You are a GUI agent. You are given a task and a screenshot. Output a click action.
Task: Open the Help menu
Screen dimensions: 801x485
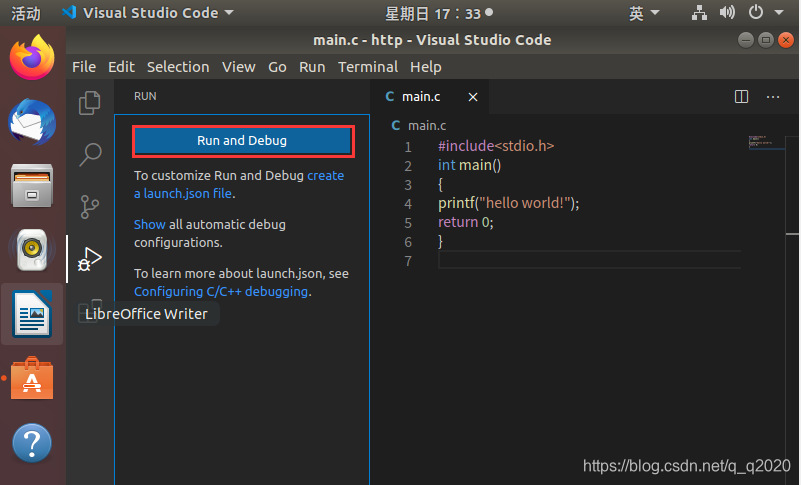[x=426, y=67]
